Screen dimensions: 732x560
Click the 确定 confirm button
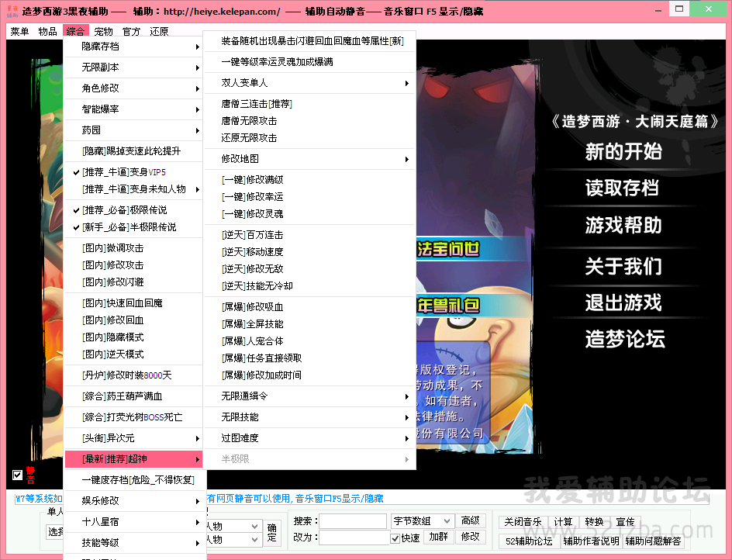click(271, 533)
